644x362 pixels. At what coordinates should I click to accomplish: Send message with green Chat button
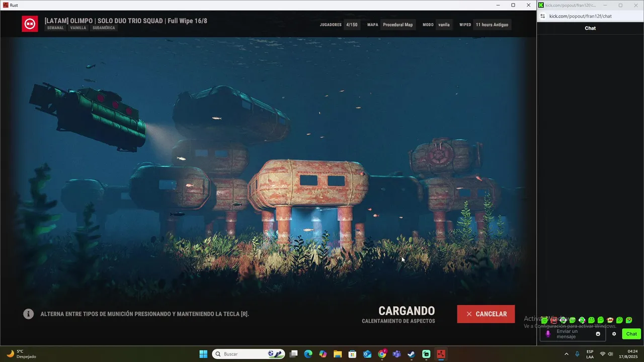tap(631, 334)
